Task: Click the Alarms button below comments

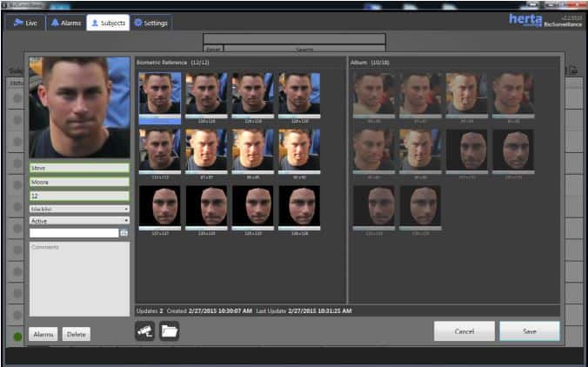Action: [43, 334]
